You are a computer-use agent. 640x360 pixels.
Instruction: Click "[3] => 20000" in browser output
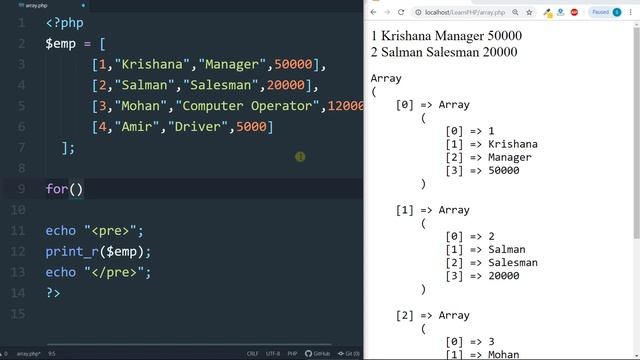[482, 276]
